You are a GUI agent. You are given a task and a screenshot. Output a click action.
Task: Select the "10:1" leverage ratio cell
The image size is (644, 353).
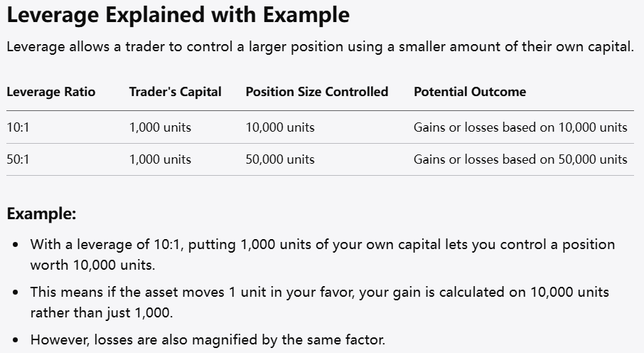18,127
